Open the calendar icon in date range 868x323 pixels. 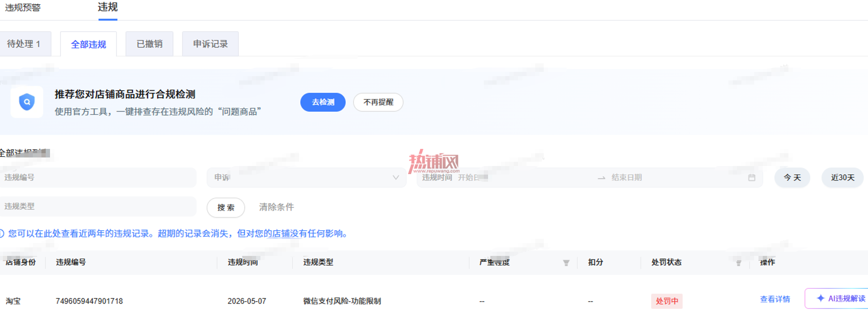(x=752, y=177)
